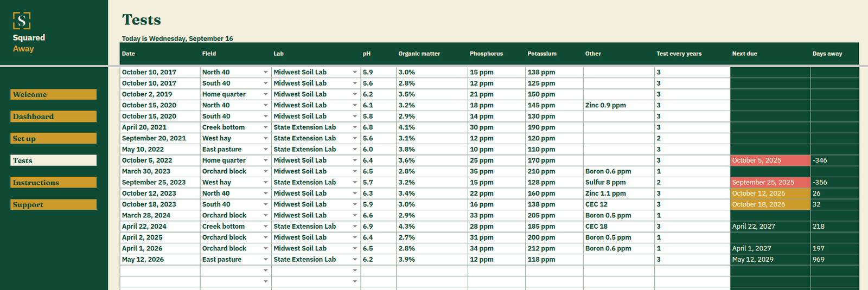Click next due May 12, 2029
Screen dimensions: 868x290
(770, 260)
